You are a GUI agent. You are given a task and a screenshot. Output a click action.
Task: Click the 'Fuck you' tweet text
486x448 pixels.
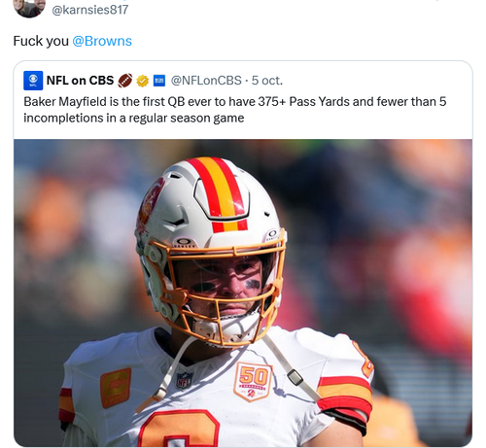point(41,41)
